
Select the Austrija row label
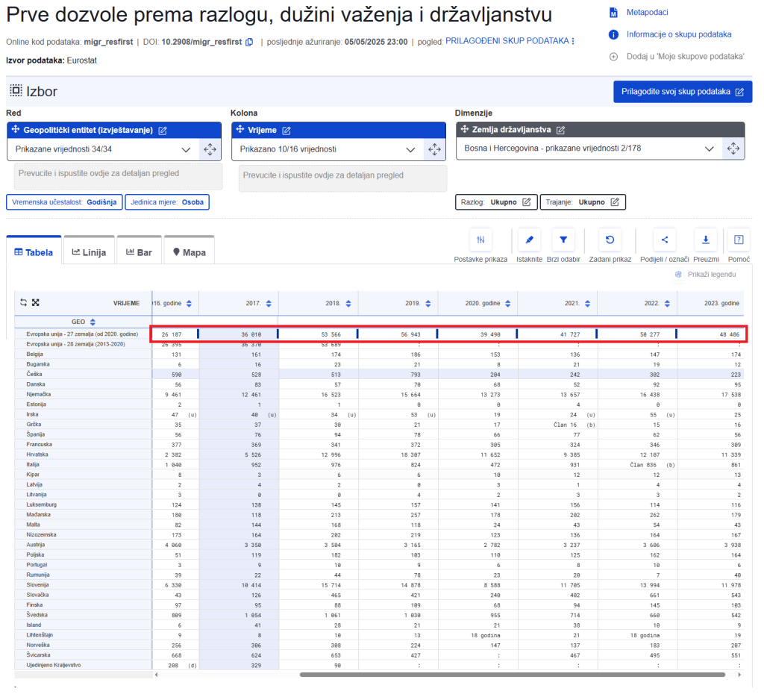36,545
